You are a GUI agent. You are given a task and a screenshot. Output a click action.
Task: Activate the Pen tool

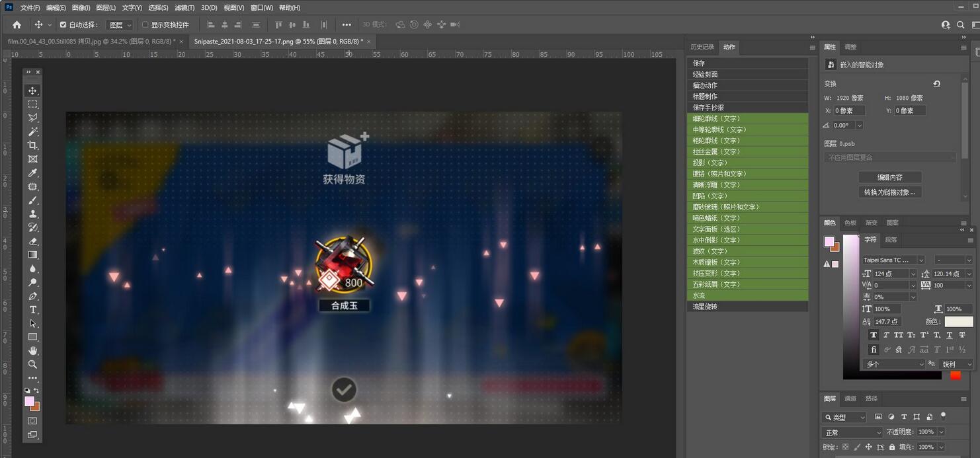[32, 296]
